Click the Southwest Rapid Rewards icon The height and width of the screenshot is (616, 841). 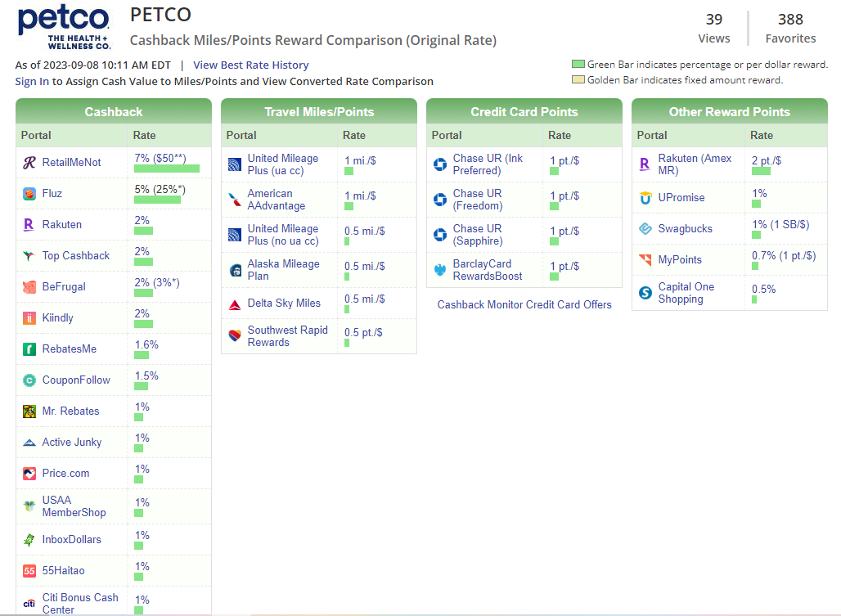pos(235,336)
